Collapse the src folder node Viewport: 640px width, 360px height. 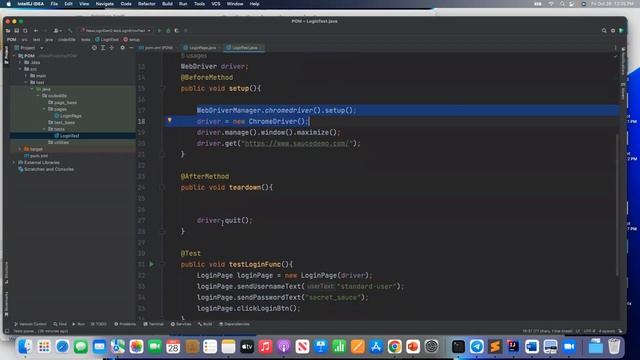[x=20, y=69]
